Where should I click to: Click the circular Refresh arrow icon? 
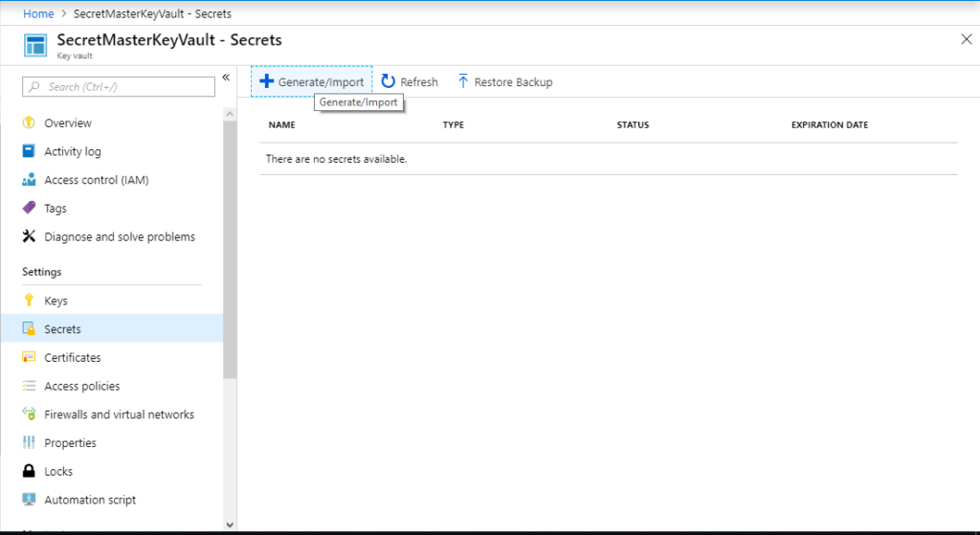(x=389, y=81)
